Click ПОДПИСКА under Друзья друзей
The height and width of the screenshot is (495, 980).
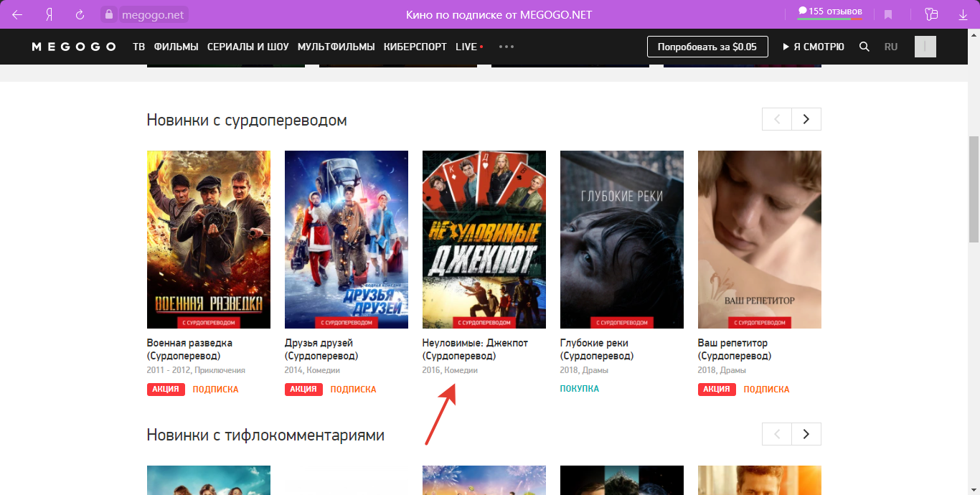pyautogui.click(x=353, y=390)
